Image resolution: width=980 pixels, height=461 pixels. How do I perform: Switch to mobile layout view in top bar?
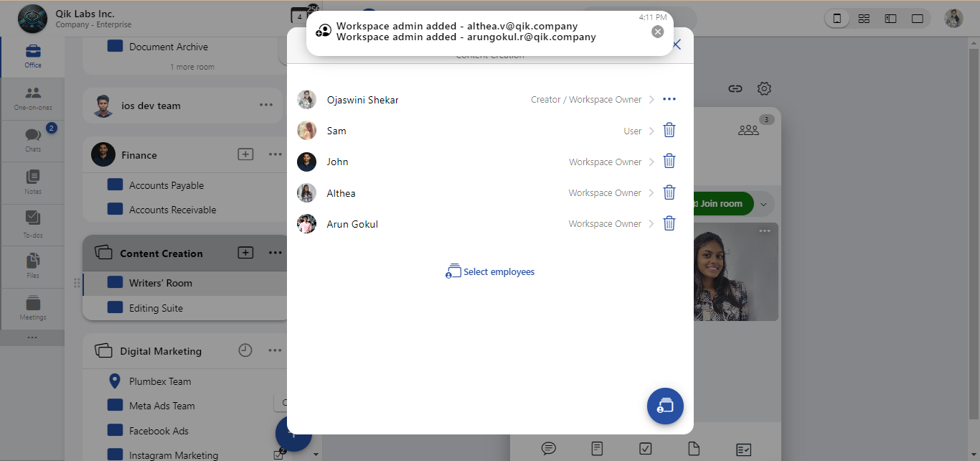coord(837,17)
